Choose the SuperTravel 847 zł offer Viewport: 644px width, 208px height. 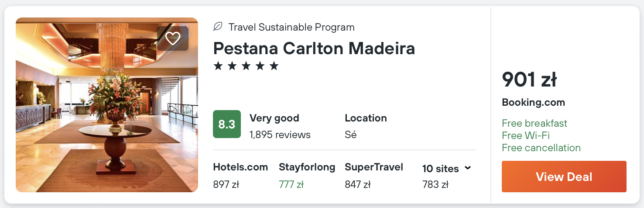tap(373, 175)
